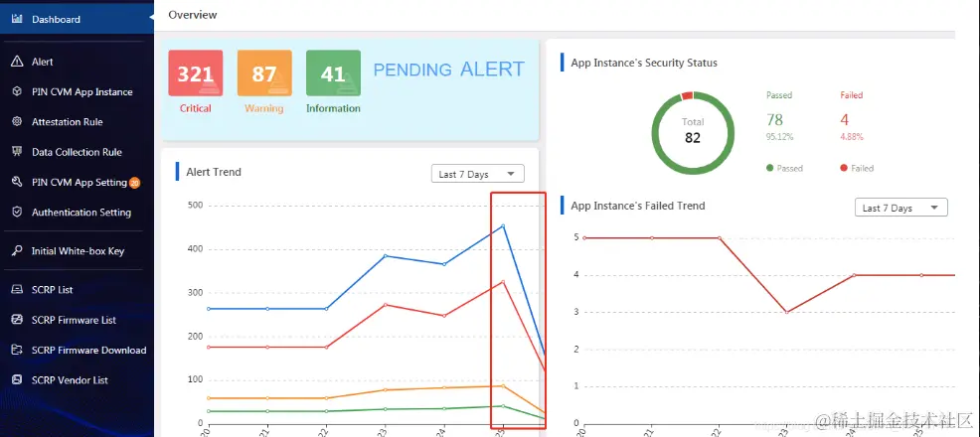Click the SCRP Firmware List icon

tap(18, 320)
